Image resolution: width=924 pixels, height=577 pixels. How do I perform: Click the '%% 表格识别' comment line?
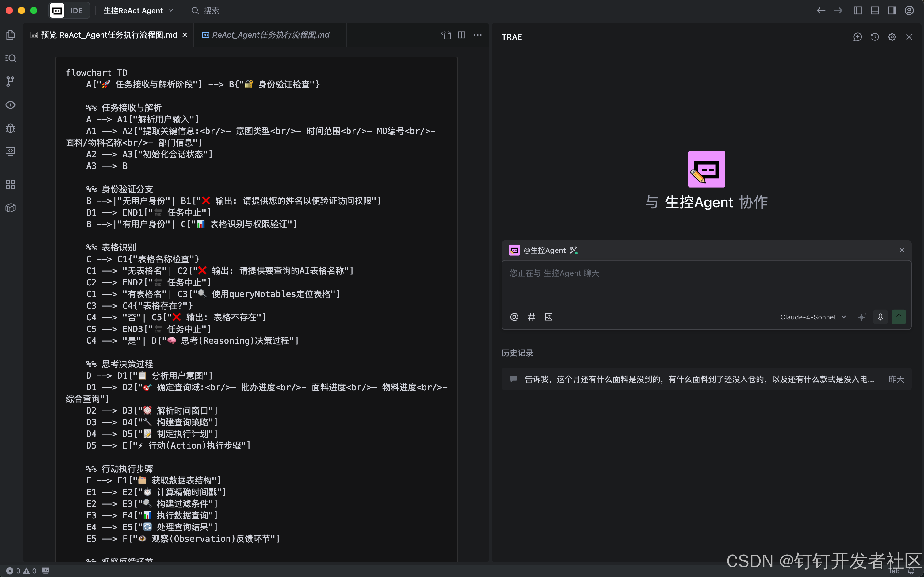tap(111, 247)
